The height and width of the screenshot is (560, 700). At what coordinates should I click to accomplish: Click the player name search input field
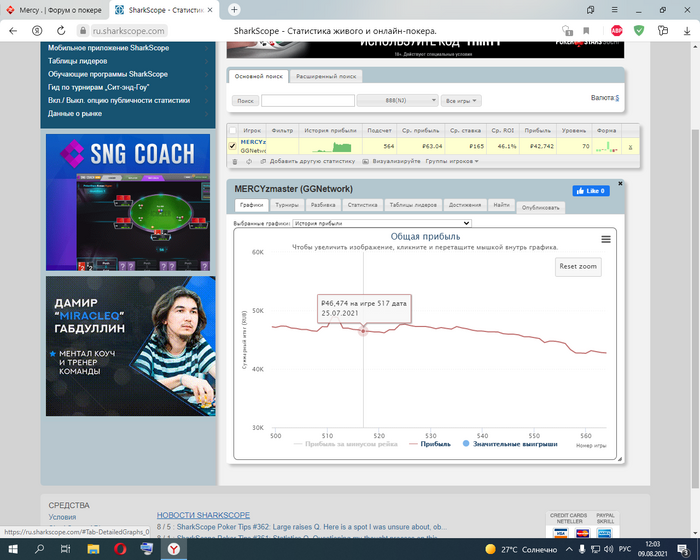click(x=308, y=100)
